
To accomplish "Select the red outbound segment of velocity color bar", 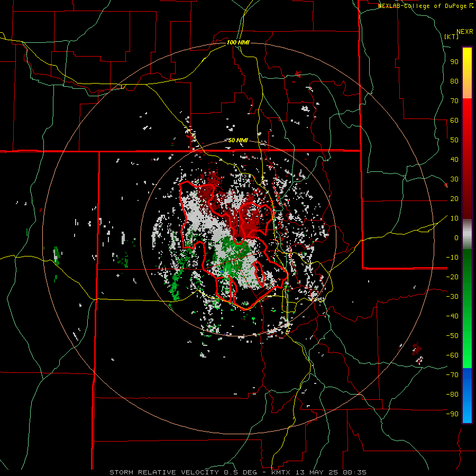I will point(467,159).
